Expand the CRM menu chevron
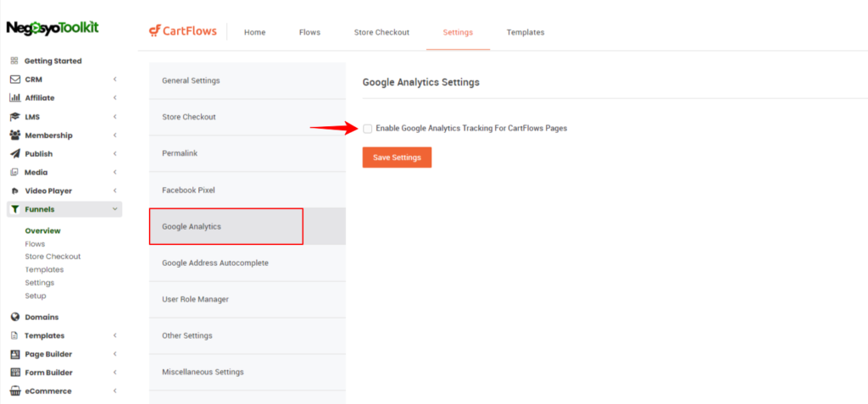Screen dimensions: 868x404 click(x=114, y=80)
